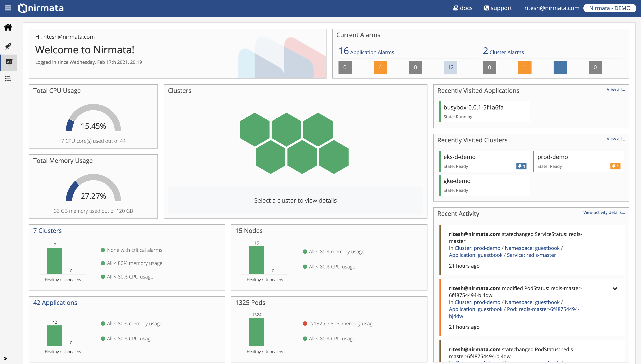The width and height of the screenshot is (641, 364).
Task: Open the docs menu item
Action: pos(463,8)
